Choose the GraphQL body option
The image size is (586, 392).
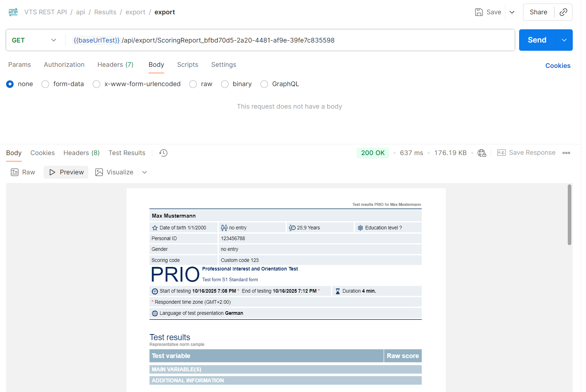(x=264, y=84)
